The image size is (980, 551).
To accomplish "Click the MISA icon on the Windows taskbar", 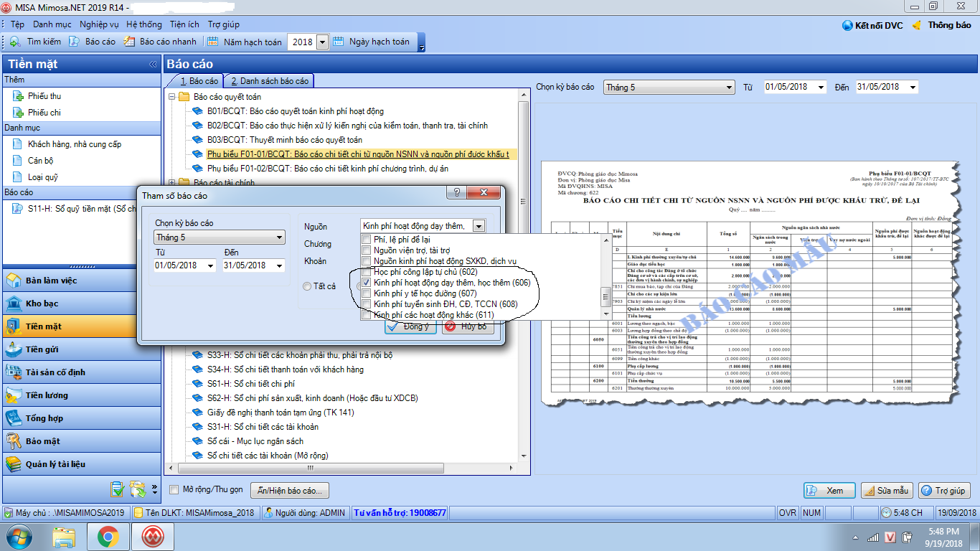I will pyautogui.click(x=151, y=537).
